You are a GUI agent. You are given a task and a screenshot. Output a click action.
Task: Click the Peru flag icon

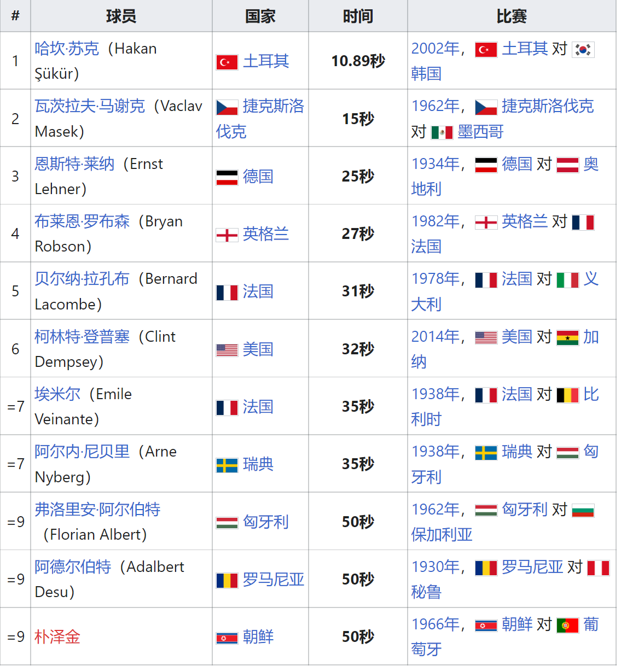coord(599,568)
